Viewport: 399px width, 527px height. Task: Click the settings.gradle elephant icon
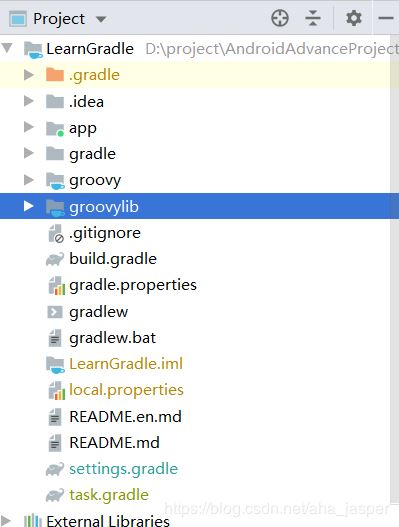(55, 469)
